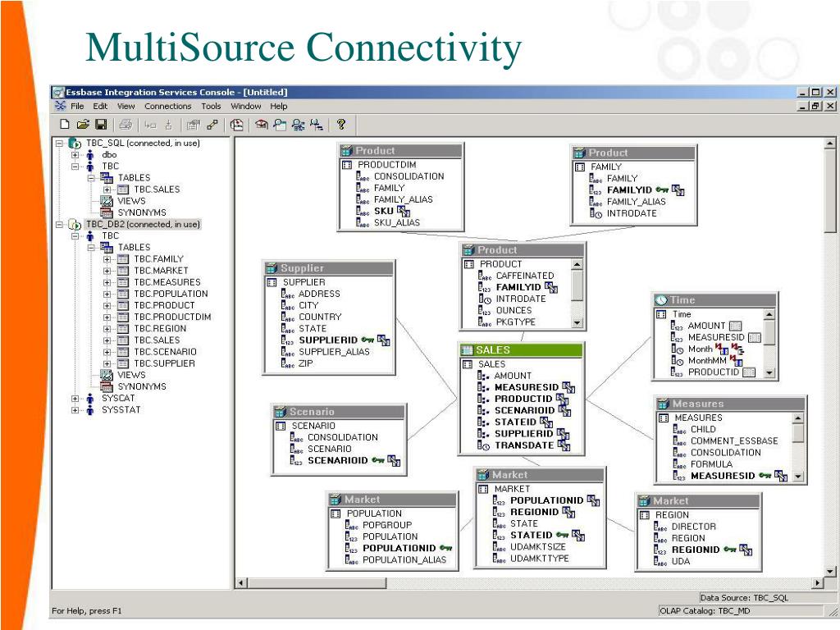Click the green key icon beside SUPPLIERID
840x630 pixels.
367,340
